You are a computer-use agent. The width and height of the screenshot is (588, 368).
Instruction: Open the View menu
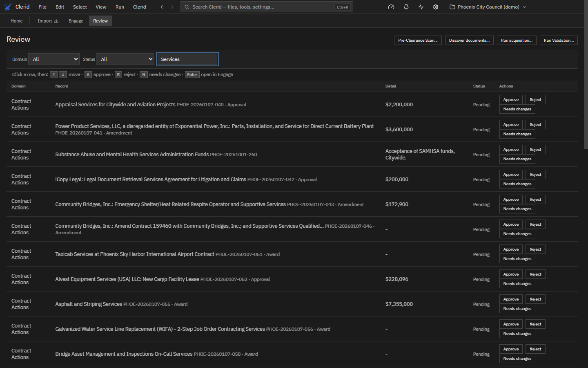(101, 7)
